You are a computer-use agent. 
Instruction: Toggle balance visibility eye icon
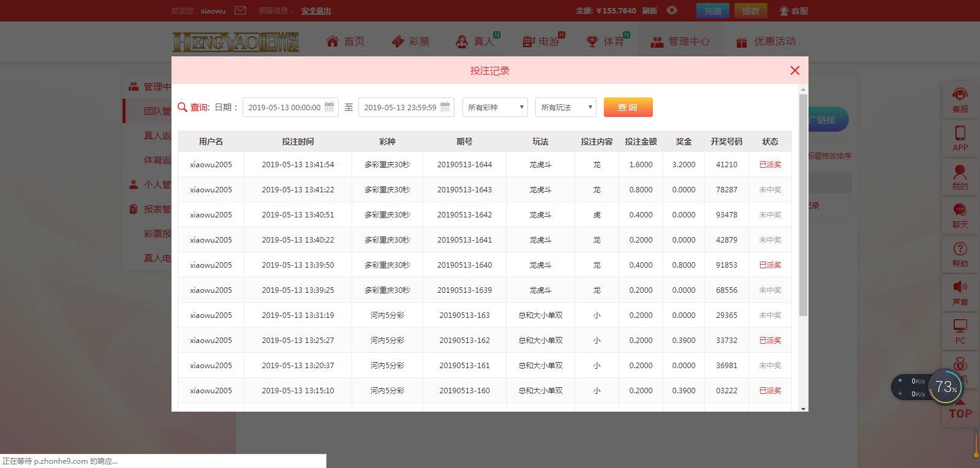click(x=672, y=10)
